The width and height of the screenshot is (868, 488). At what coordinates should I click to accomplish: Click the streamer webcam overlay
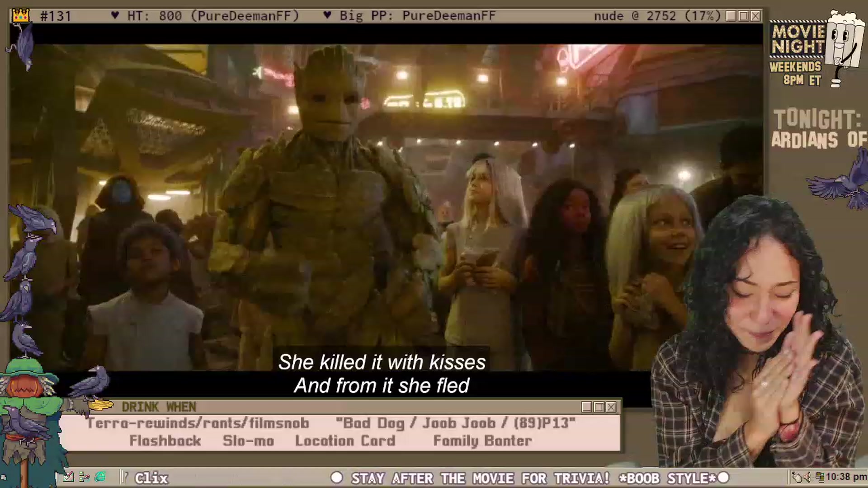759,332
